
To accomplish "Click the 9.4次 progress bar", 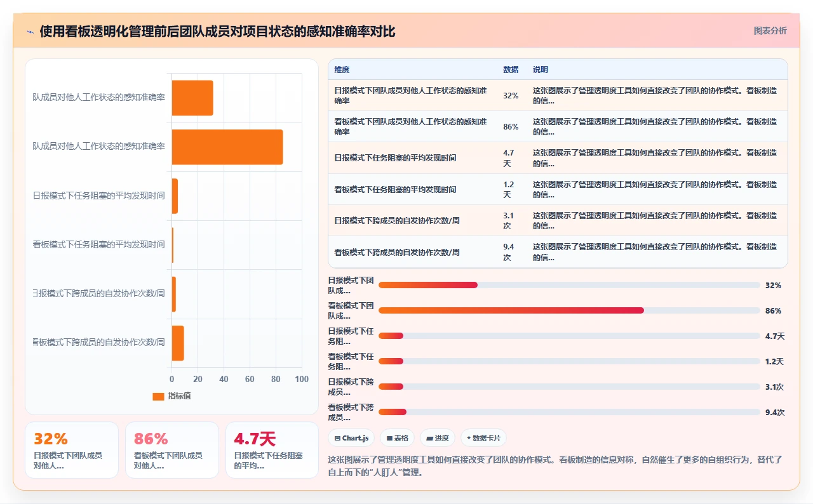I will [569, 412].
